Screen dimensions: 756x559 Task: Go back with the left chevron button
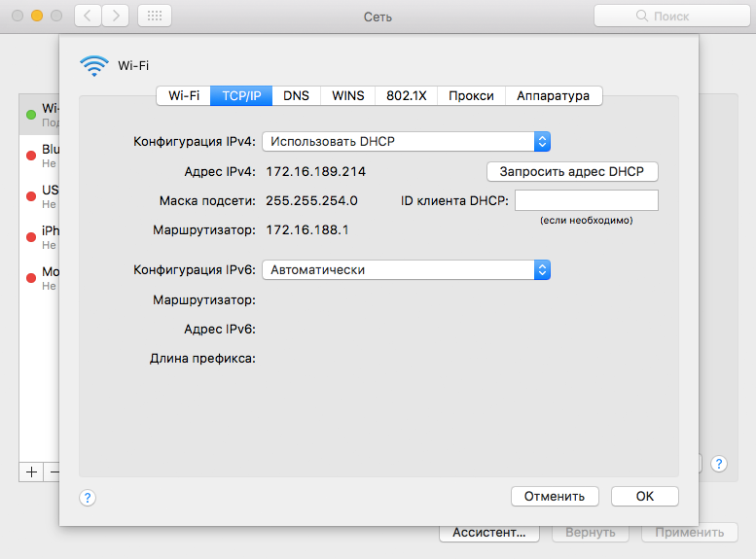click(x=88, y=16)
